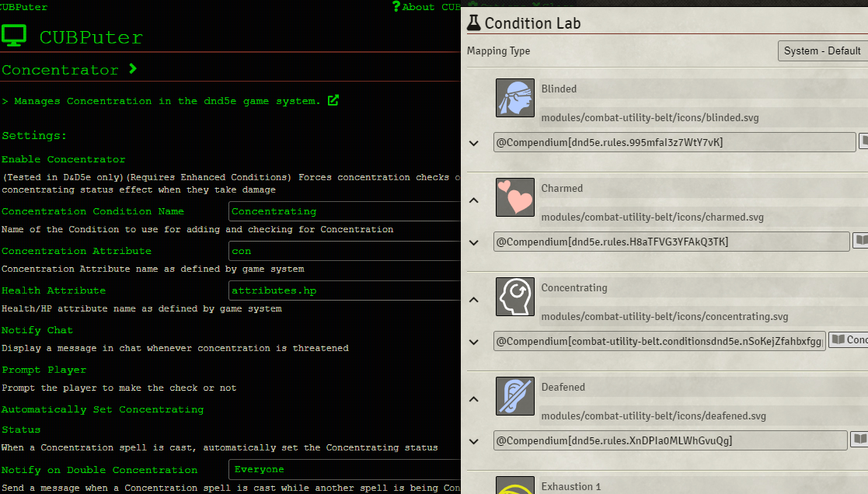
Task: Open Notify on Double Concentration Everyone dropdown
Action: pos(344,470)
